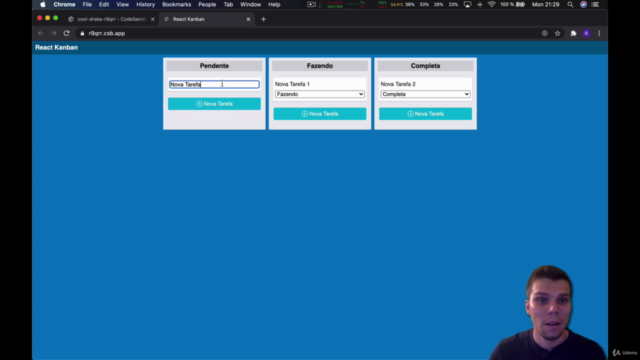
Task: Click the menu bar clock Mon 21:29
Action: point(545,4)
